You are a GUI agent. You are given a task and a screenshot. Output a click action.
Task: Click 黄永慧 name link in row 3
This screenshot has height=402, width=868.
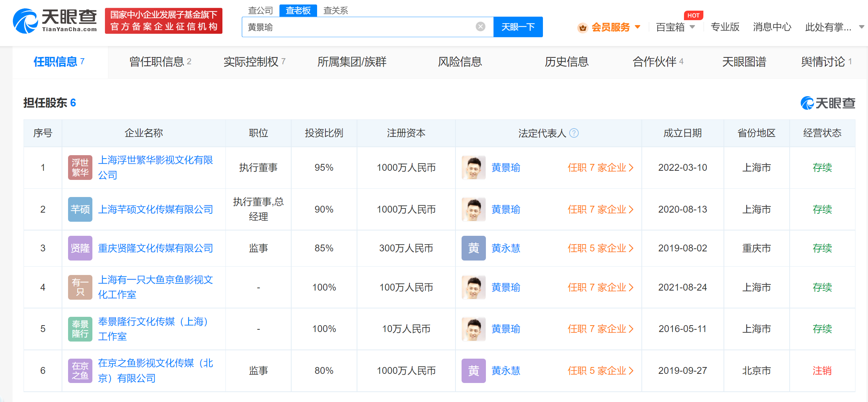506,248
